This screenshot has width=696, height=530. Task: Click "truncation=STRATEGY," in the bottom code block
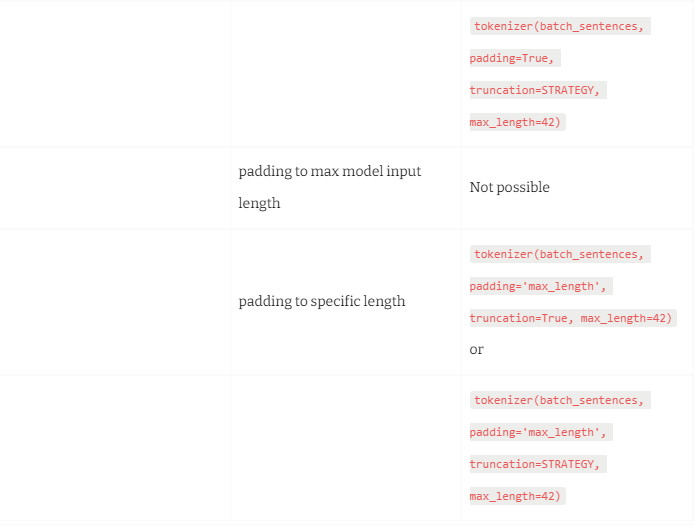[x=537, y=464]
